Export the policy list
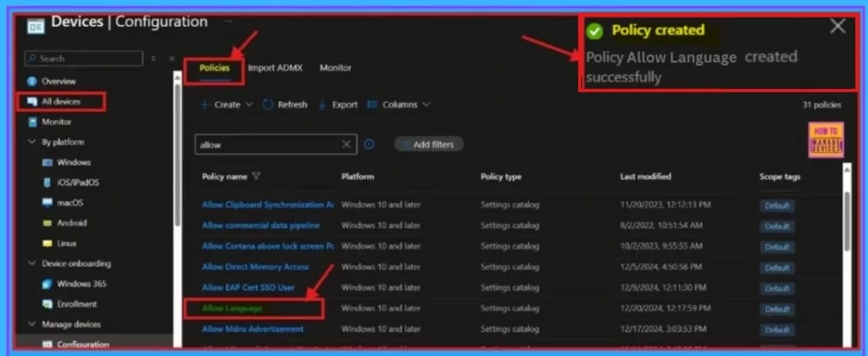This screenshot has height=356, width=868. 338,104
